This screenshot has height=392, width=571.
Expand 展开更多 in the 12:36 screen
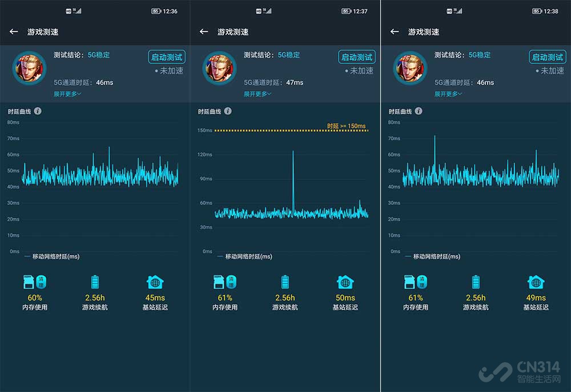coord(67,94)
